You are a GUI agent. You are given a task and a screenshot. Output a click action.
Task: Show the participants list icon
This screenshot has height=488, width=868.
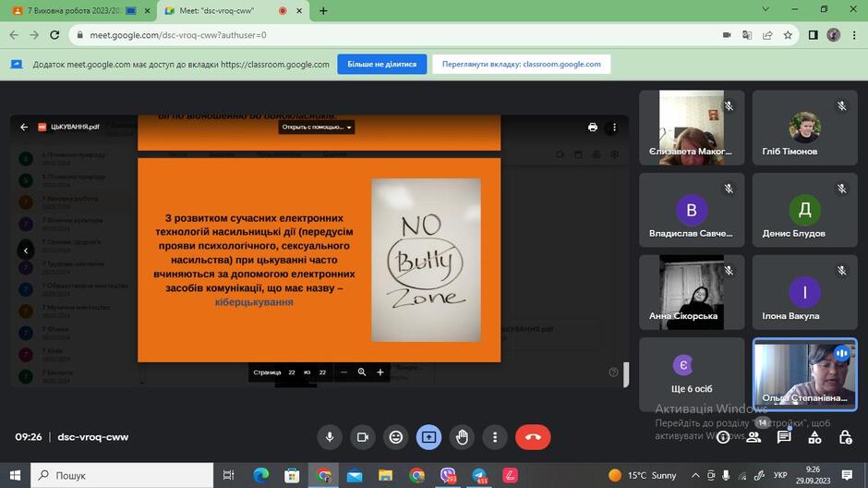click(753, 437)
